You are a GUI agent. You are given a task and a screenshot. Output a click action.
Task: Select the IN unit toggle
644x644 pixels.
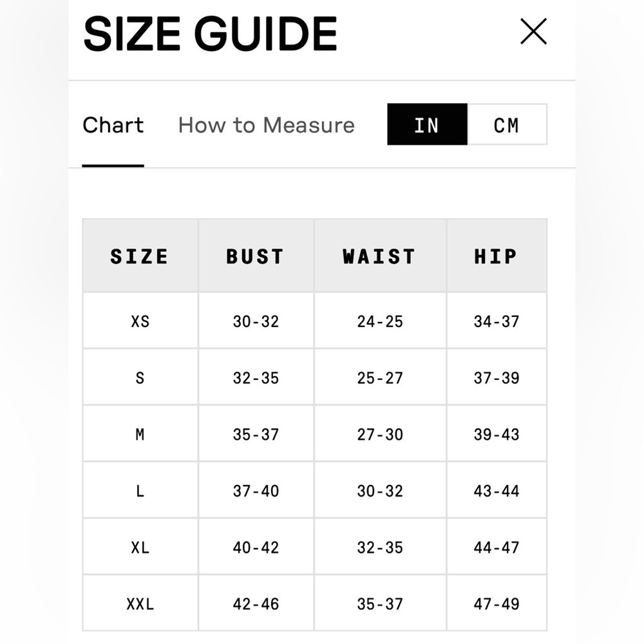tap(427, 125)
